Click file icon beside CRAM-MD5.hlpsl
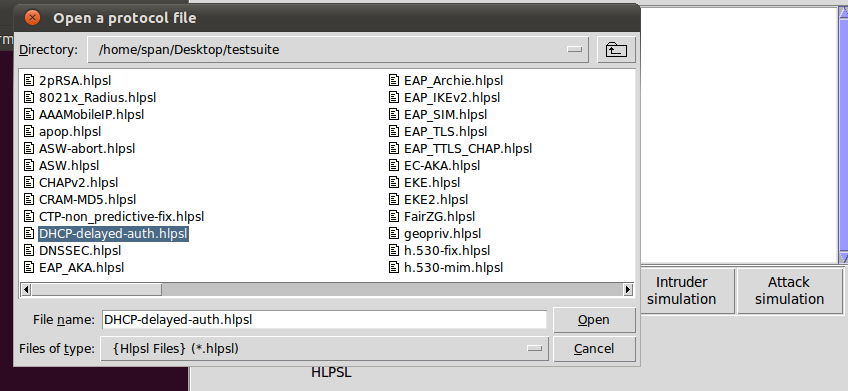Screen dimensions: 848x391 tap(29, 200)
